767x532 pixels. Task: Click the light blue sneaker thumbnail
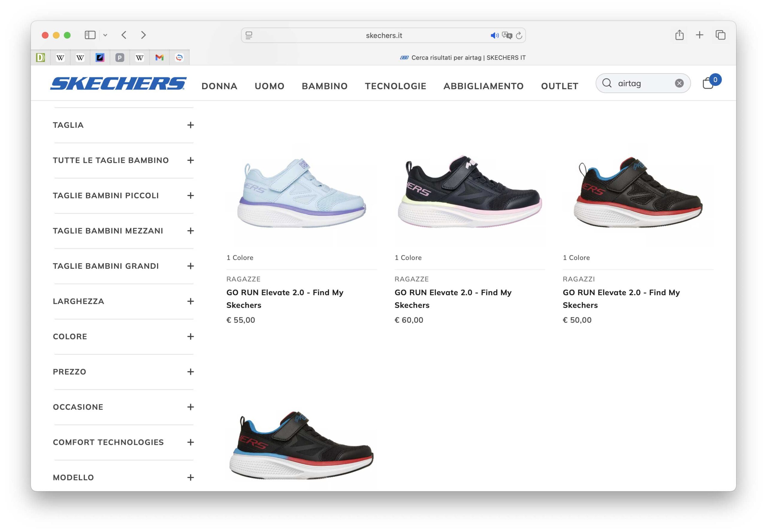click(301, 194)
